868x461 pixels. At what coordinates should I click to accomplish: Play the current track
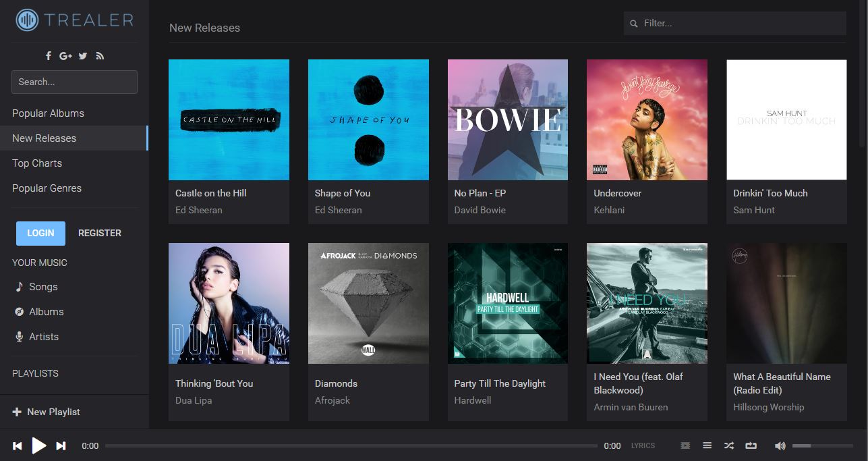pos(39,445)
